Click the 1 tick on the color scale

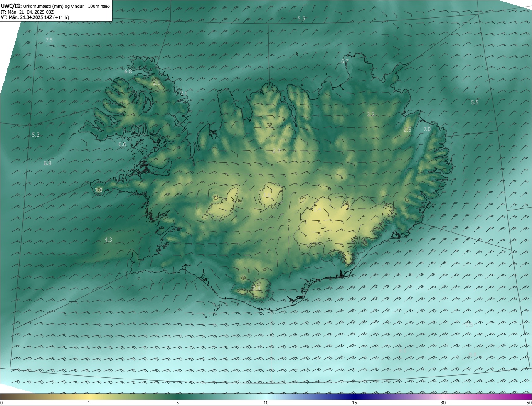pos(89,403)
